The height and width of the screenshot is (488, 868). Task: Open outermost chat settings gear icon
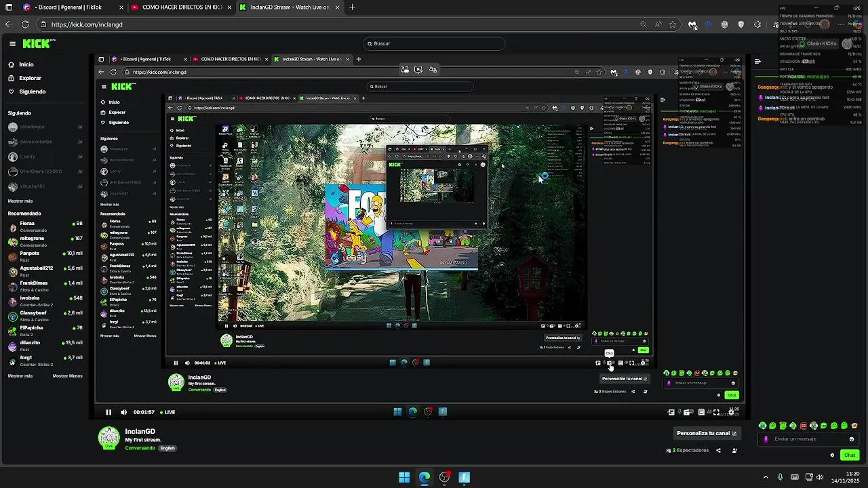(x=832, y=455)
